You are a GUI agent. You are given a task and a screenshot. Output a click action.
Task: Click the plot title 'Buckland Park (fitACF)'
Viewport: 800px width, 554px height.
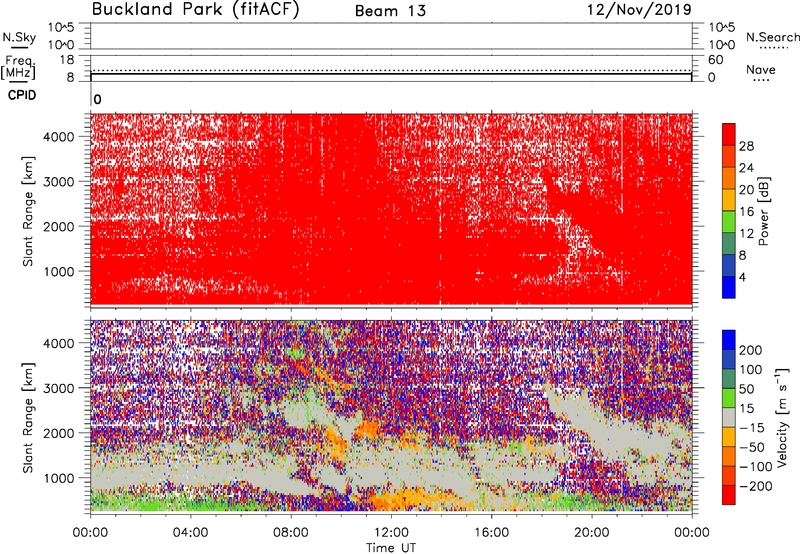195,9
